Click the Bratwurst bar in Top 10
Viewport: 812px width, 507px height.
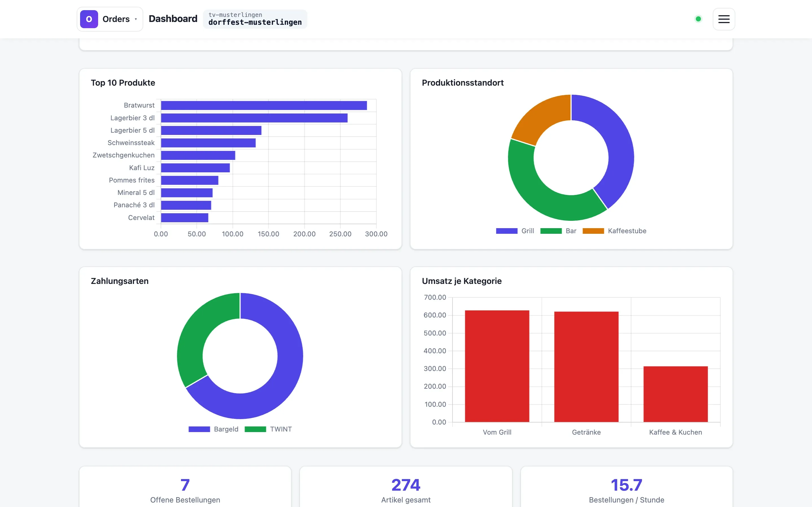(264, 105)
